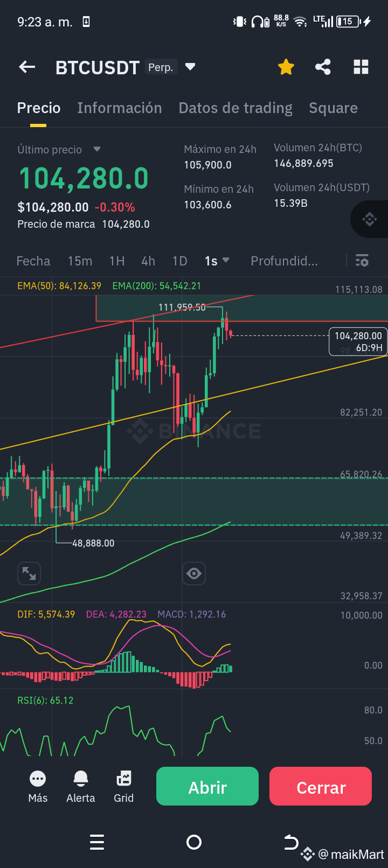This screenshot has height=868, width=388.
Task: Expand the BTCUSDT pair dropdown arrow
Action: (x=190, y=67)
